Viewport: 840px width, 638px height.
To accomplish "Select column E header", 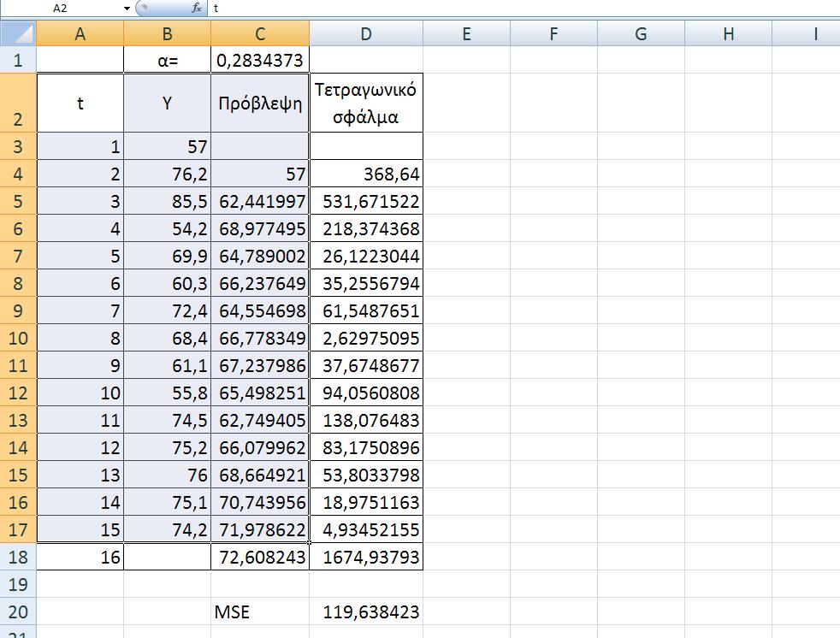I will pyautogui.click(x=466, y=33).
